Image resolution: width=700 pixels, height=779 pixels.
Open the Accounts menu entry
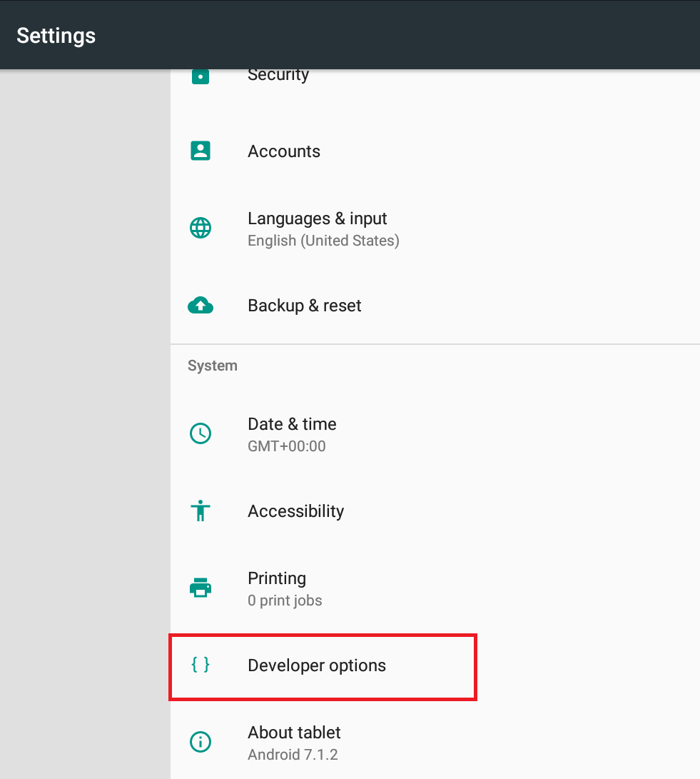(x=284, y=151)
